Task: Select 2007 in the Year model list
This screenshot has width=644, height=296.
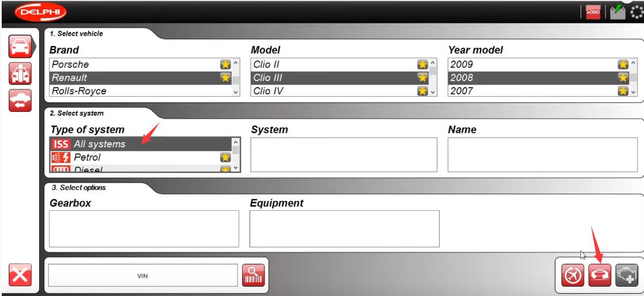Action: 538,91
